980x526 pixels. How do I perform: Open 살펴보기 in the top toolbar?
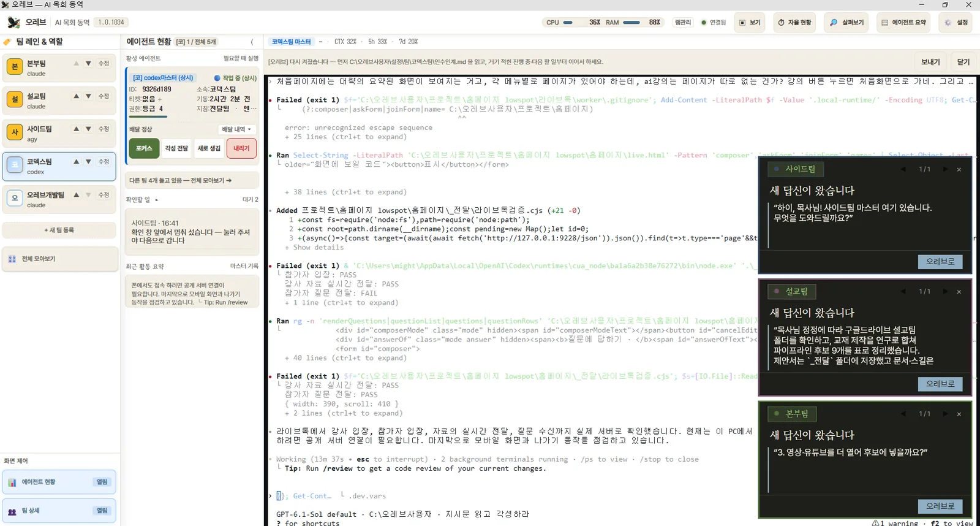click(x=846, y=23)
